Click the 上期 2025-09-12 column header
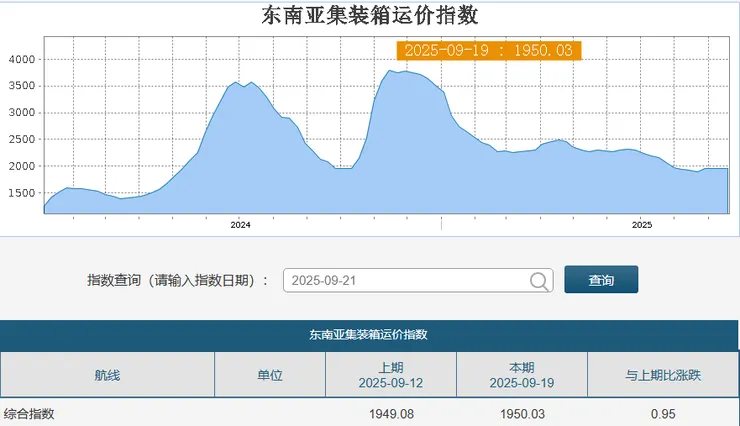Screen dimensions: 740x426 tap(391, 375)
